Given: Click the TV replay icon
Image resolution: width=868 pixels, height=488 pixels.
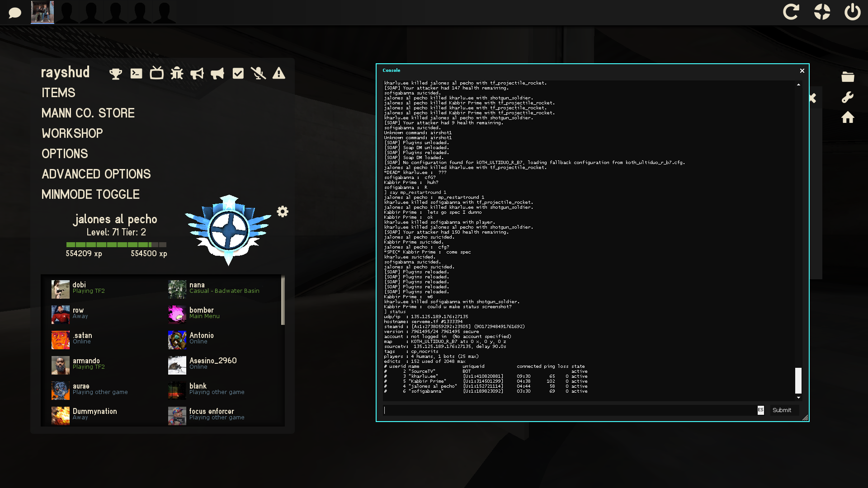Looking at the screenshot, I should pos(156,73).
